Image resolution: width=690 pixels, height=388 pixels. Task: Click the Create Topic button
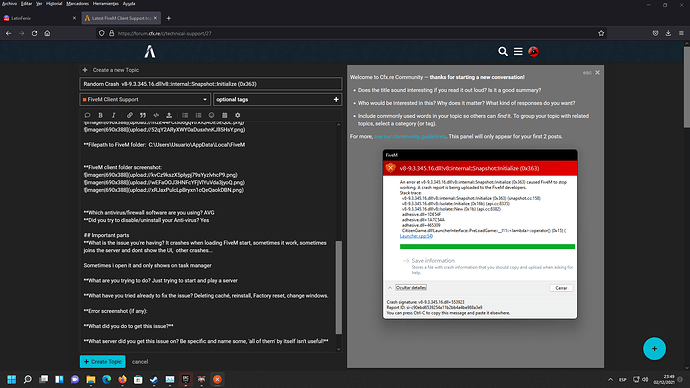click(103, 362)
